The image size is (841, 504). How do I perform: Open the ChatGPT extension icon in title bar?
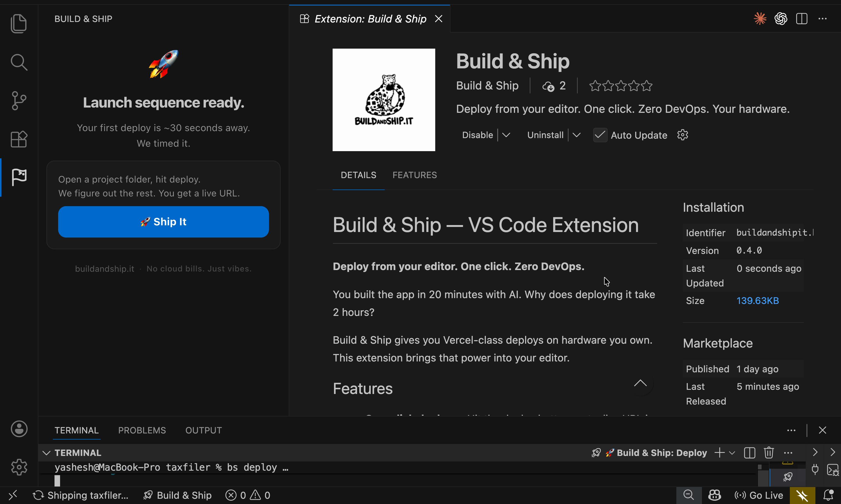(x=780, y=19)
